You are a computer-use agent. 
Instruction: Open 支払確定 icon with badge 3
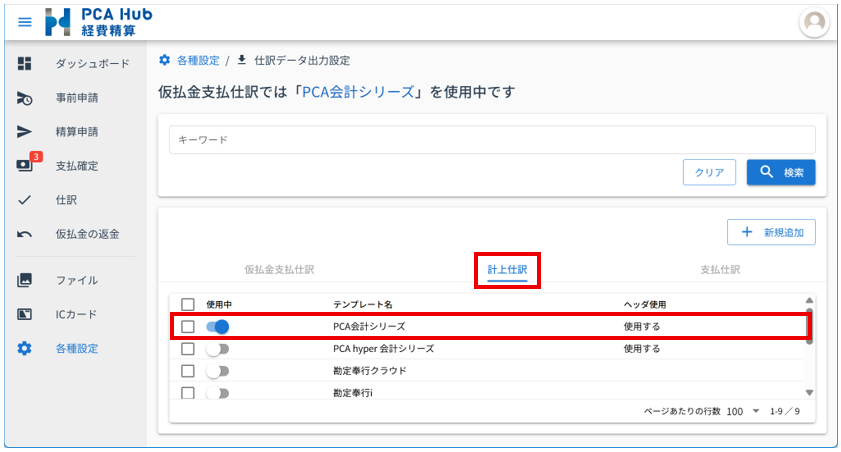coord(25,166)
